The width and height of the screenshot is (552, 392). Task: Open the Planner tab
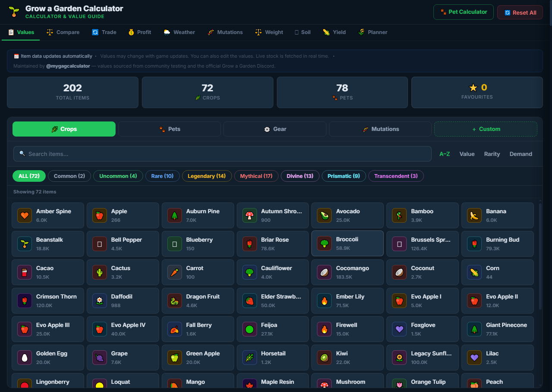coord(373,32)
